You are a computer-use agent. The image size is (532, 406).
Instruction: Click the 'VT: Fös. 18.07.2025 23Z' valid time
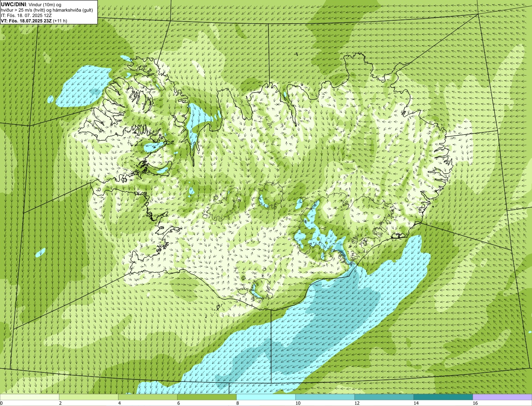(27, 20)
